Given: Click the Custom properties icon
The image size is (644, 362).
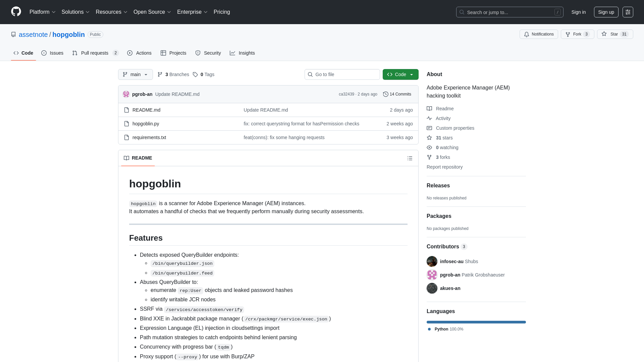Looking at the screenshot, I should click(429, 128).
